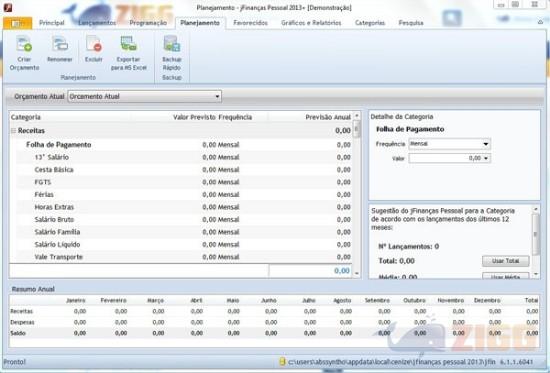The height and width of the screenshot is (373, 550).
Task: Select the Salário Bruto row
Action: click(184, 220)
